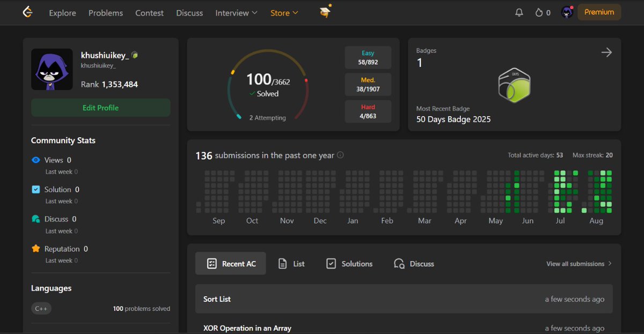
Task: Open the Sort List submission
Action: (404, 299)
